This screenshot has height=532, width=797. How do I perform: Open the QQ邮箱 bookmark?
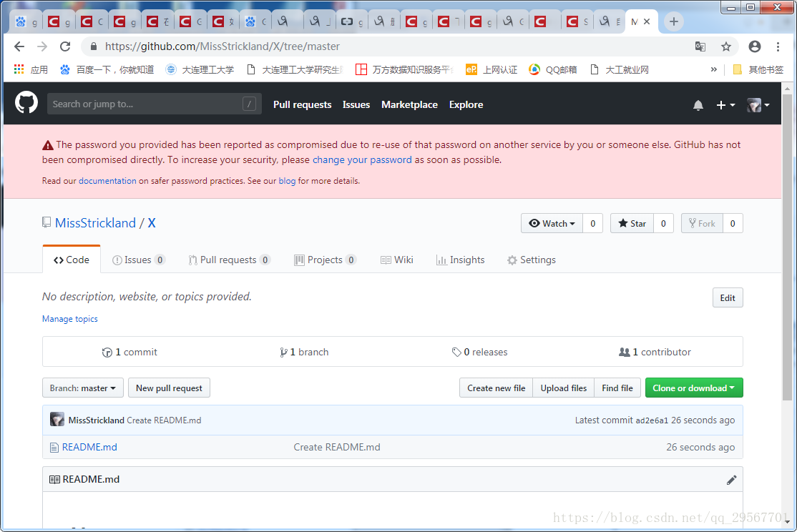point(552,69)
